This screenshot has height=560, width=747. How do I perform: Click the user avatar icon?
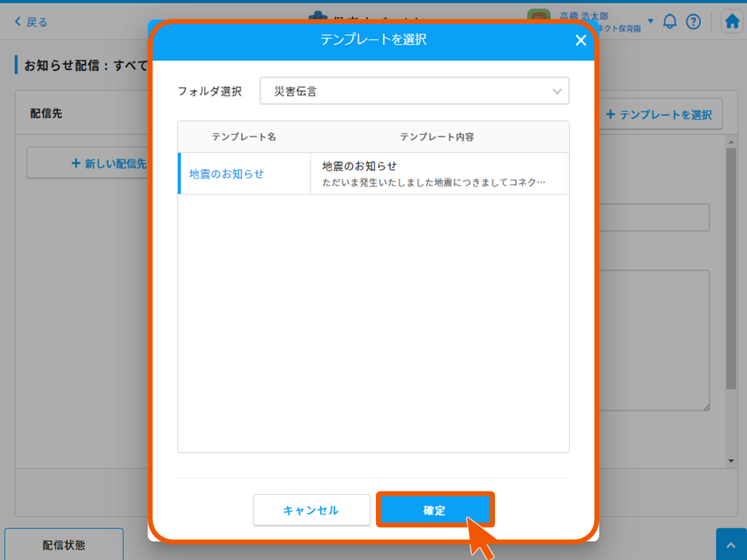(x=539, y=21)
